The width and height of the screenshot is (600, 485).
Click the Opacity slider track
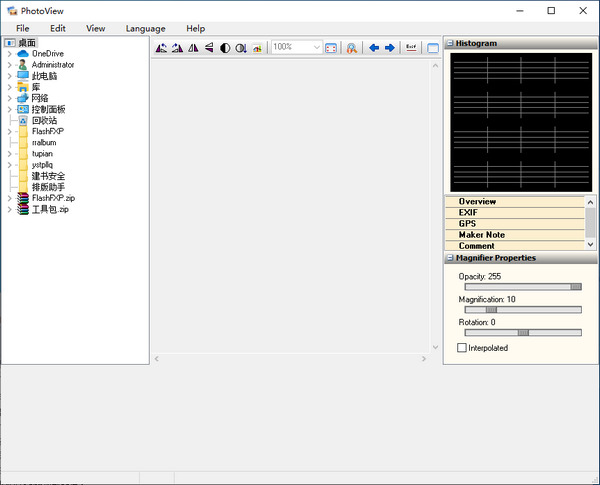tap(520, 287)
